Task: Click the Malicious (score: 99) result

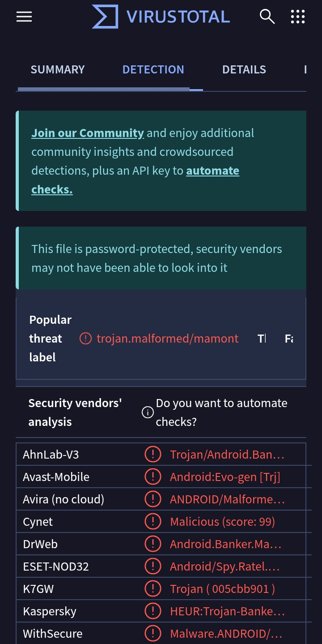Action: (x=222, y=522)
